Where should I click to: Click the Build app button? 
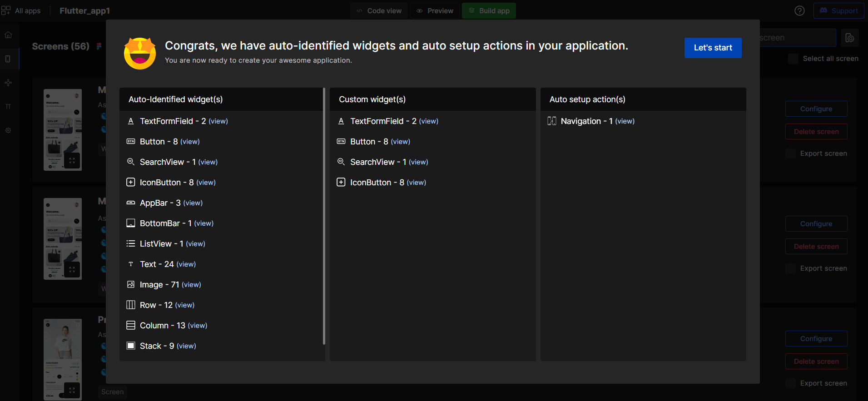[489, 11]
